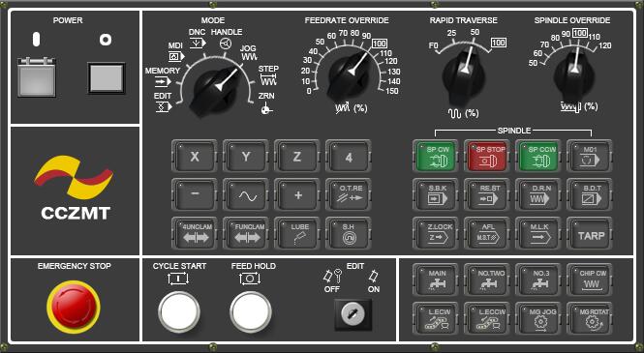Image resolution: width=644 pixels, height=353 pixels.
Task: Start the spindle clockwise with SP CW
Action: [436, 157]
